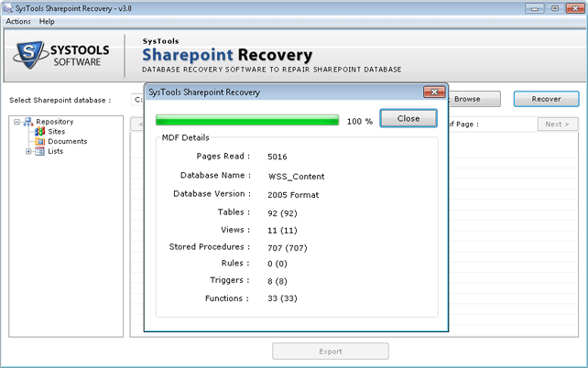This screenshot has height=368, width=588.
Task: Minimize the main application window
Action: (x=535, y=8)
